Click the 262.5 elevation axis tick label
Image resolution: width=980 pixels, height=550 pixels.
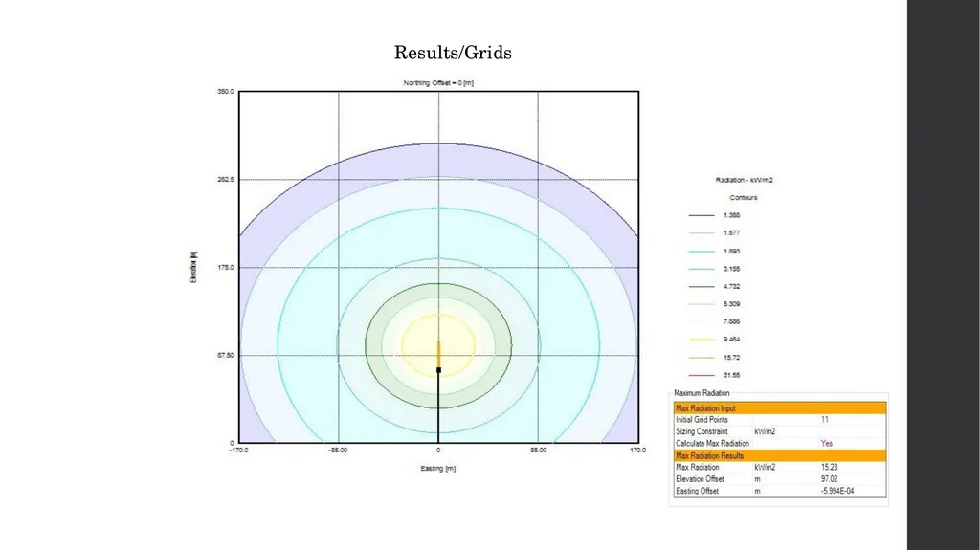[x=226, y=180]
